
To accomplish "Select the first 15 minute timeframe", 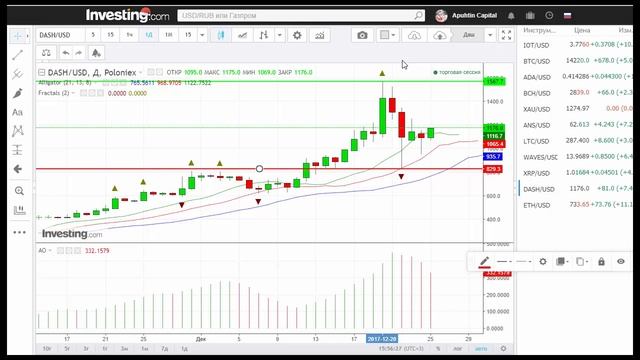I will coord(110,35).
